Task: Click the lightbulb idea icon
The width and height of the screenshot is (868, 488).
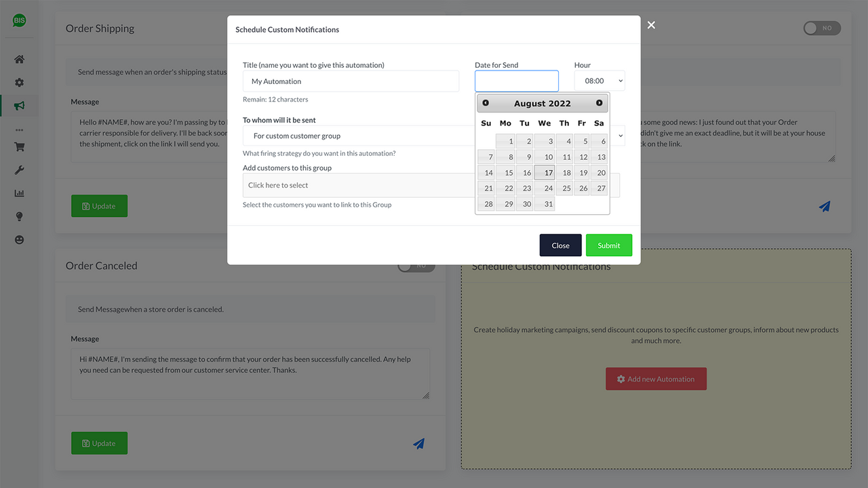Action: 19,216
